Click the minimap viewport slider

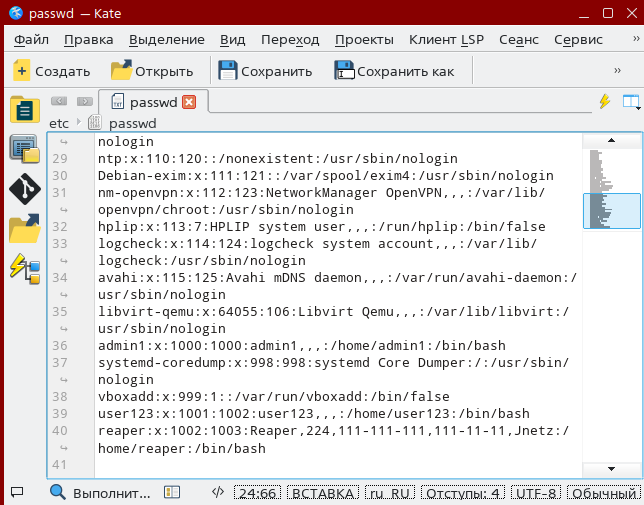612,211
